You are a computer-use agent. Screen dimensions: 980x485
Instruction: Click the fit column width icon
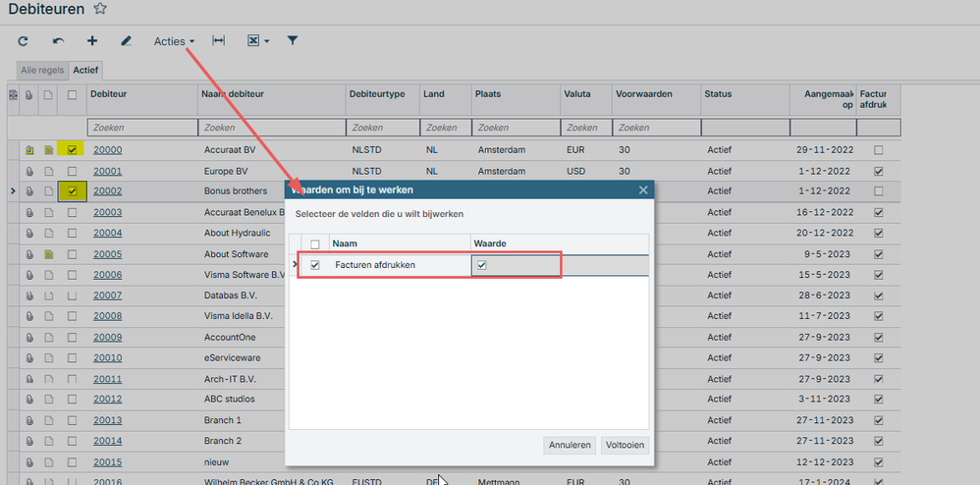tap(219, 40)
